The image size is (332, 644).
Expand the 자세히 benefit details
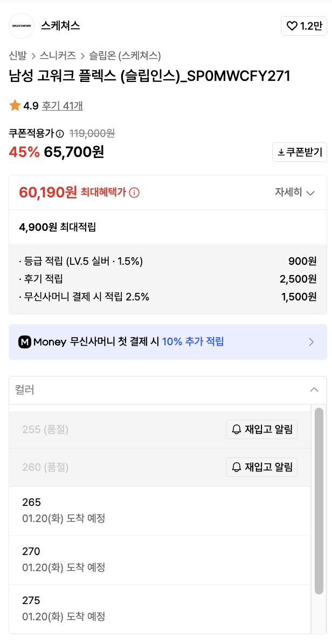(295, 193)
